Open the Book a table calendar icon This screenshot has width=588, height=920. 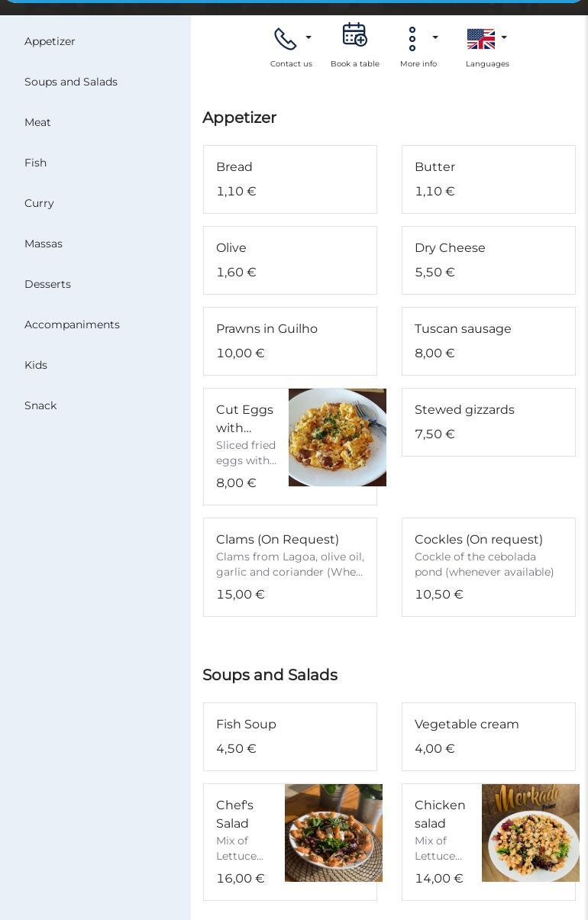coord(354,35)
